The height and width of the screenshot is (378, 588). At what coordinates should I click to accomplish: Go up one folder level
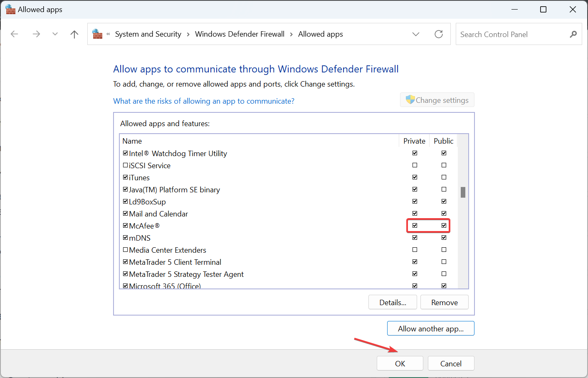click(x=74, y=34)
